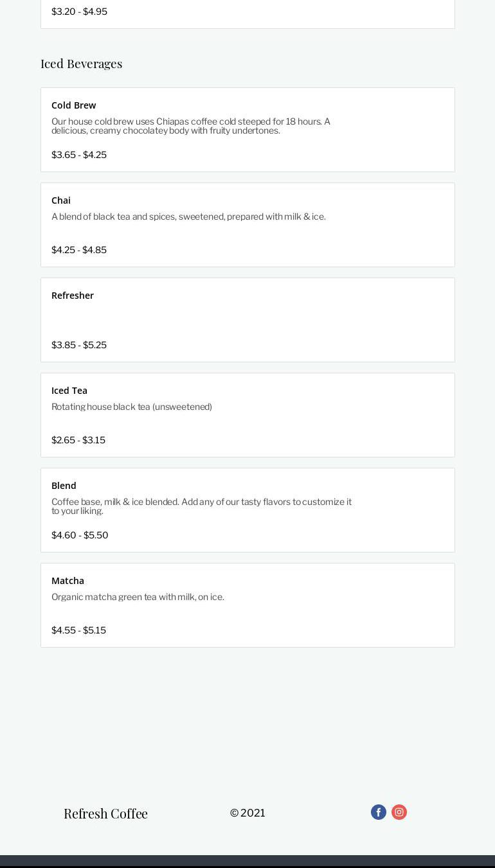Click the Blend price $4.60 - $5.50
This screenshot has height=868, width=495.
click(80, 535)
